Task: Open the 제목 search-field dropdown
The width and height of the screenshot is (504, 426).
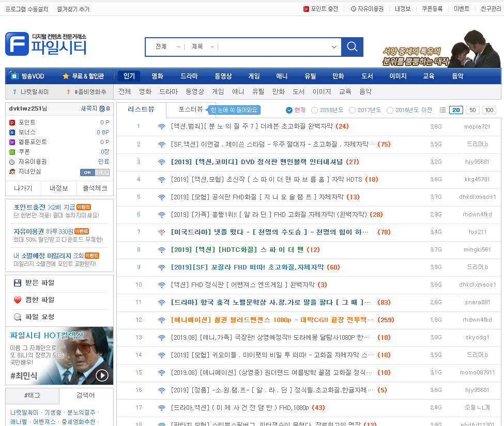Action: [x=203, y=47]
